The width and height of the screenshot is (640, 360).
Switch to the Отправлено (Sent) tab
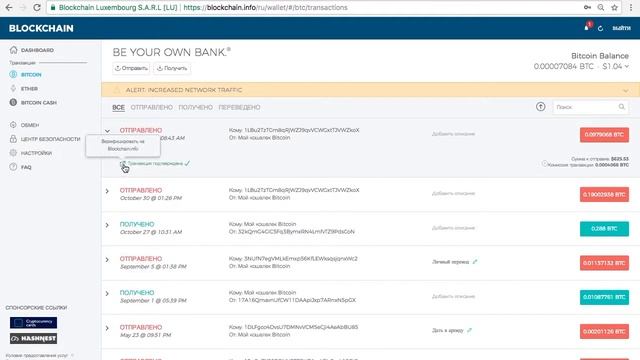151,107
